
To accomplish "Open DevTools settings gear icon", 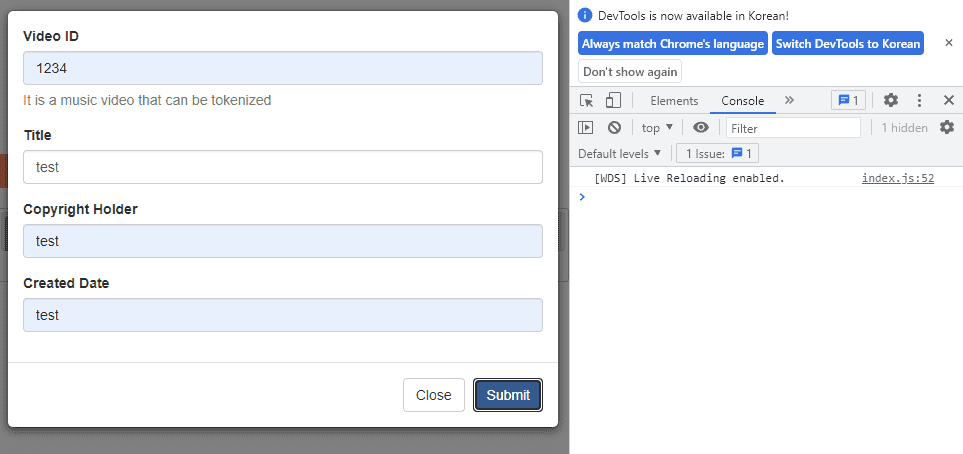I will click(x=891, y=101).
